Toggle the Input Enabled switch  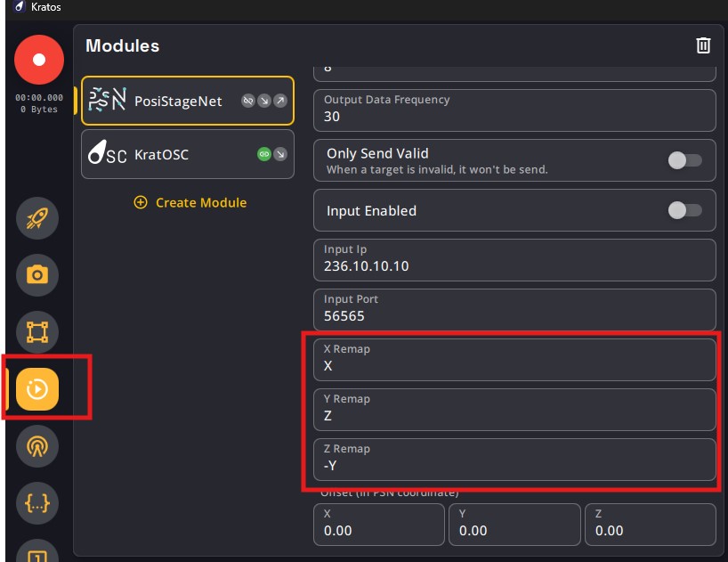(x=684, y=210)
